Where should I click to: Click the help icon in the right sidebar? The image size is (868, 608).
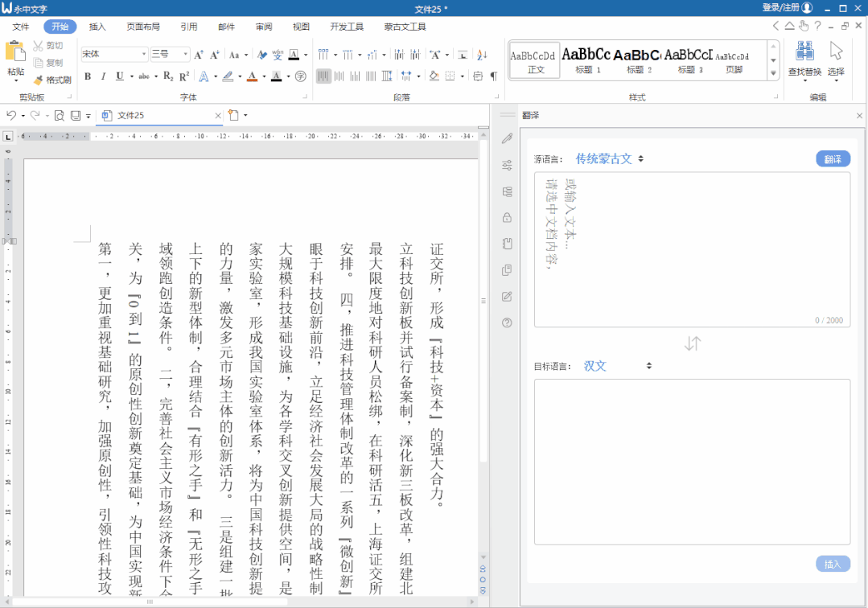coord(507,322)
